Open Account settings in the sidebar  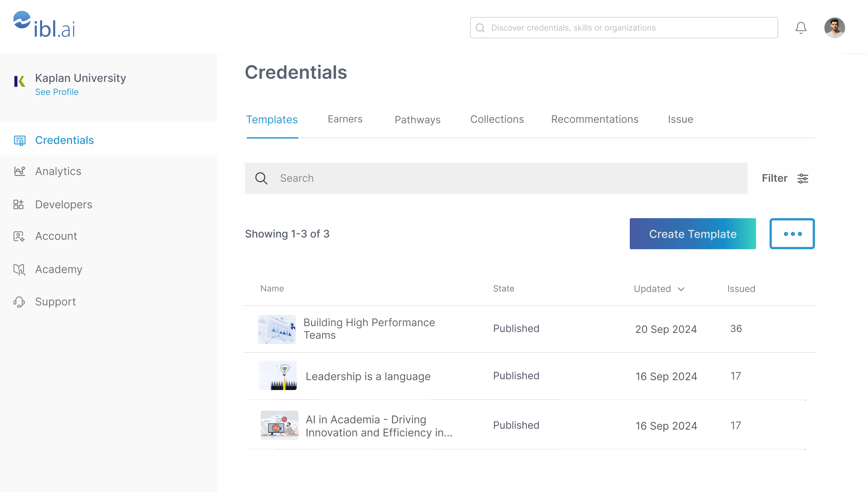[x=56, y=236]
